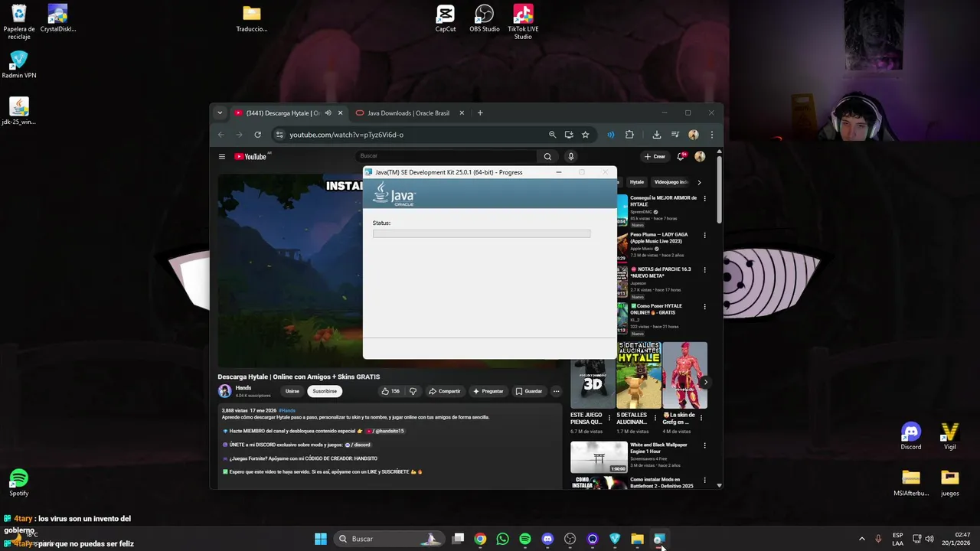Select the Radmin VPN desktop icon
Screen dimensions: 980x551
pyautogui.click(x=19, y=65)
